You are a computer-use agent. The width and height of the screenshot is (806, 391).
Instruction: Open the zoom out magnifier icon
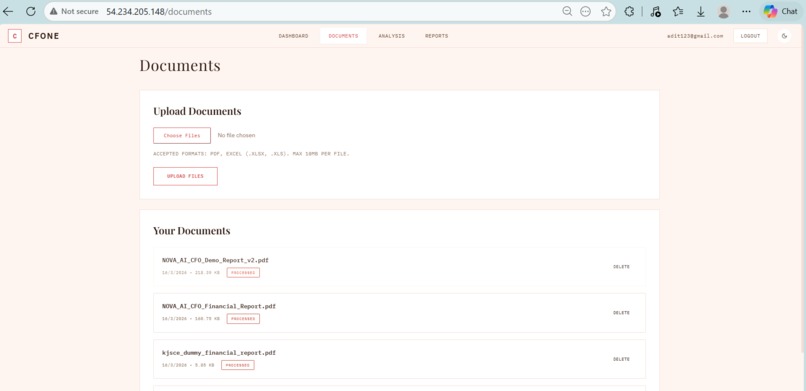tap(567, 11)
